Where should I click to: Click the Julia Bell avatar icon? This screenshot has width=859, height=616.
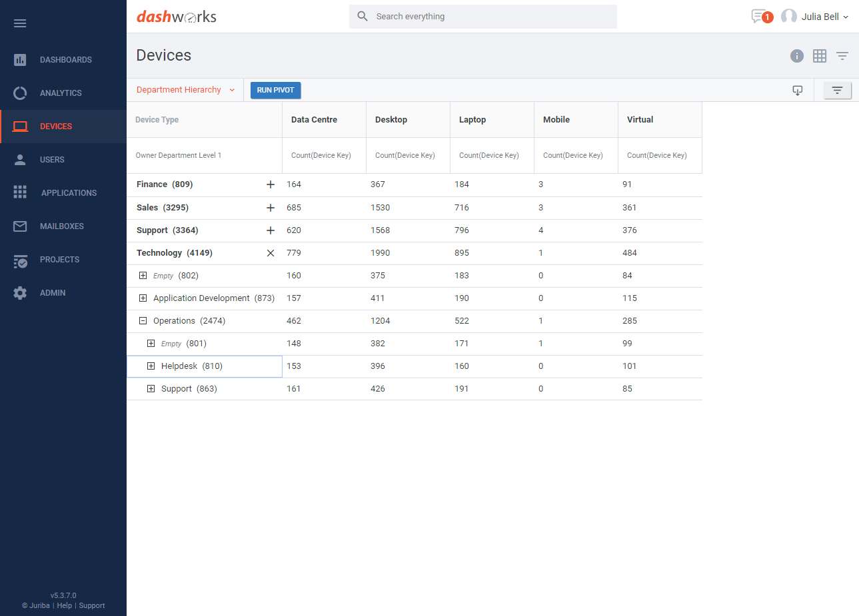(x=789, y=17)
